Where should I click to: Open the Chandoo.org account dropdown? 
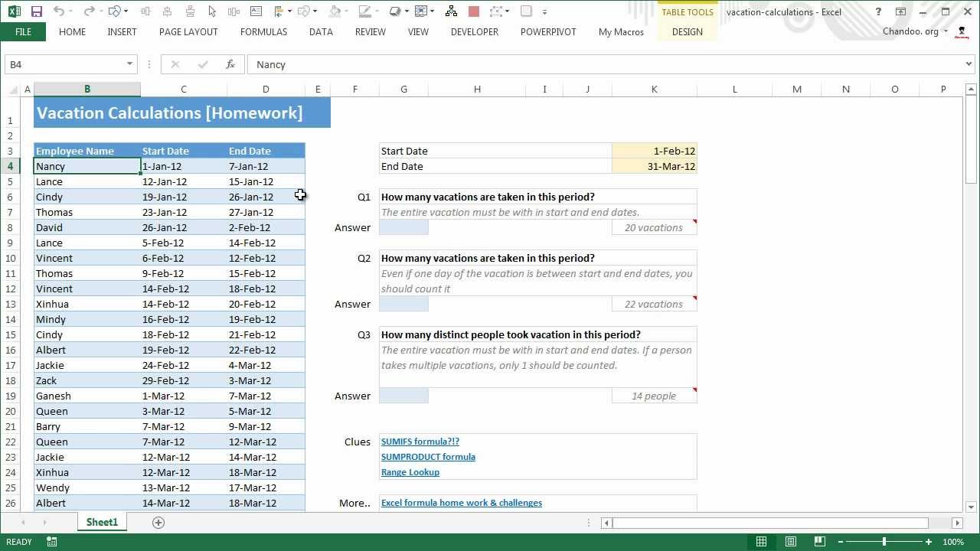(x=946, y=31)
